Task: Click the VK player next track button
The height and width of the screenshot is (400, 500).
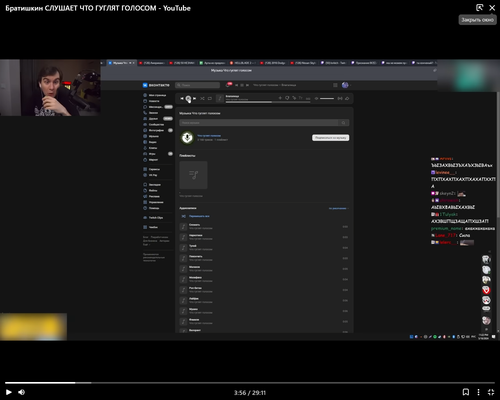Action: click(195, 98)
